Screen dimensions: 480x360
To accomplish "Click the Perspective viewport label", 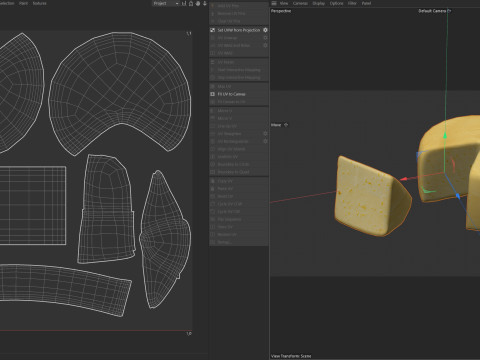I will 281,11.
